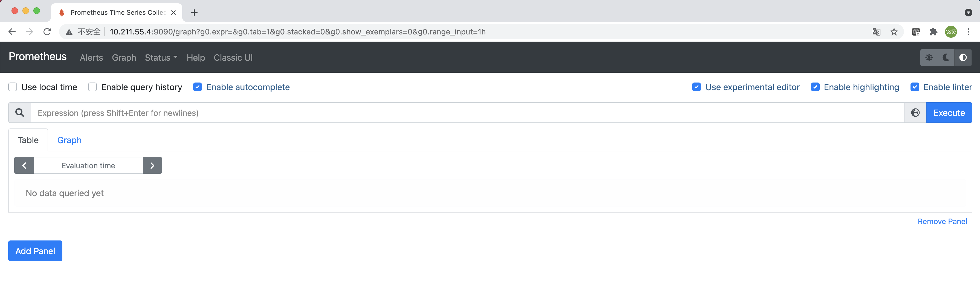Enable query history checkbox
This screenshot has width=980, height=282.
pos(92,87)
